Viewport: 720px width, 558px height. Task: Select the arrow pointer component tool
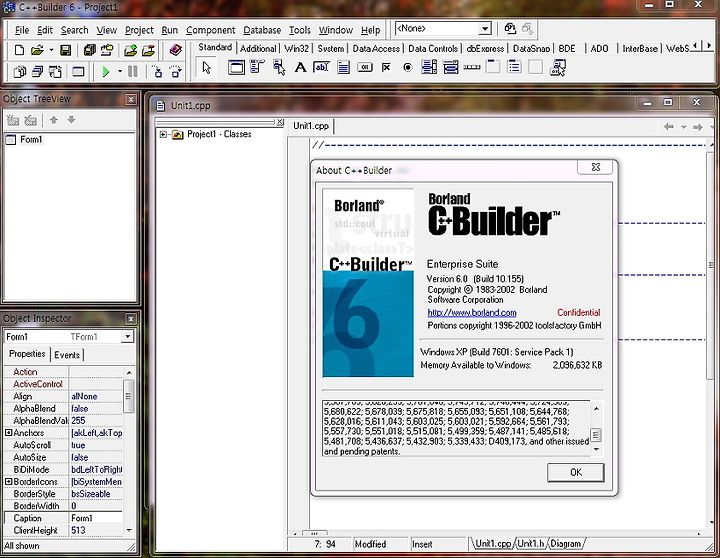point(206,68)
